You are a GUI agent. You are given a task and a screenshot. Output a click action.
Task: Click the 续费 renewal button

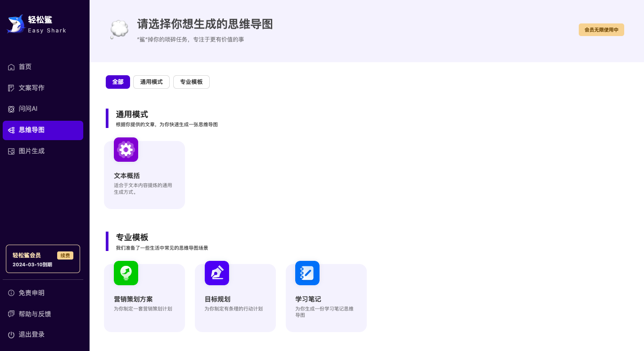pos(65,255)
